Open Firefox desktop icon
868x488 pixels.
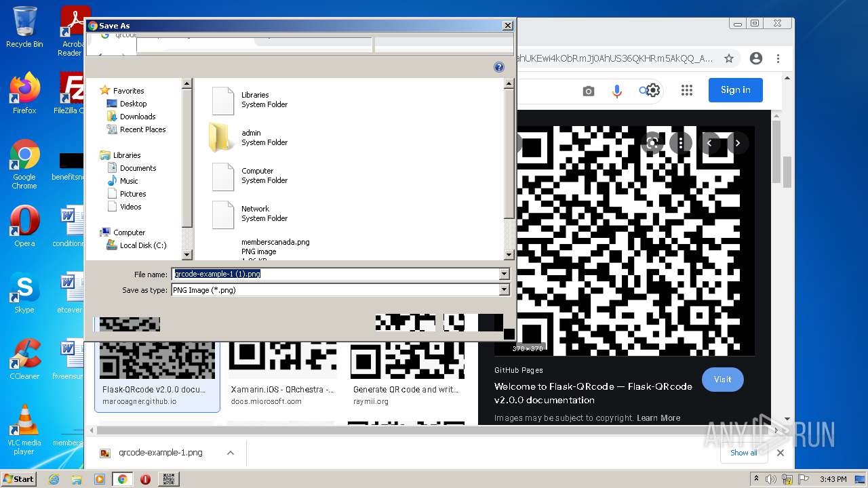tap(24, 94)
